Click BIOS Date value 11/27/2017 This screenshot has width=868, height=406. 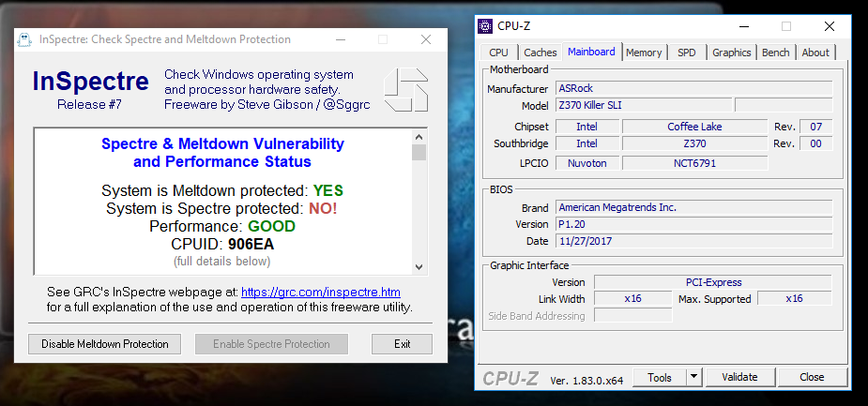pyautogui.click(x=693, y=241)
